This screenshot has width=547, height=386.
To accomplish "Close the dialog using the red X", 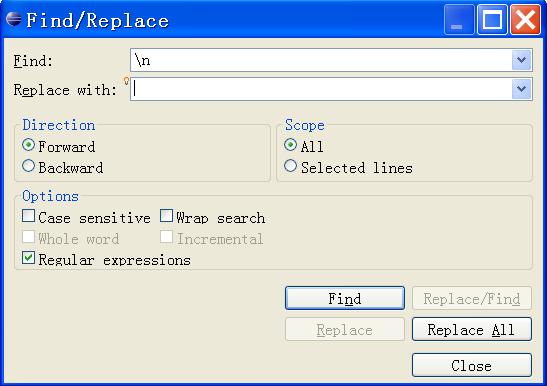I will pos(525,19).
